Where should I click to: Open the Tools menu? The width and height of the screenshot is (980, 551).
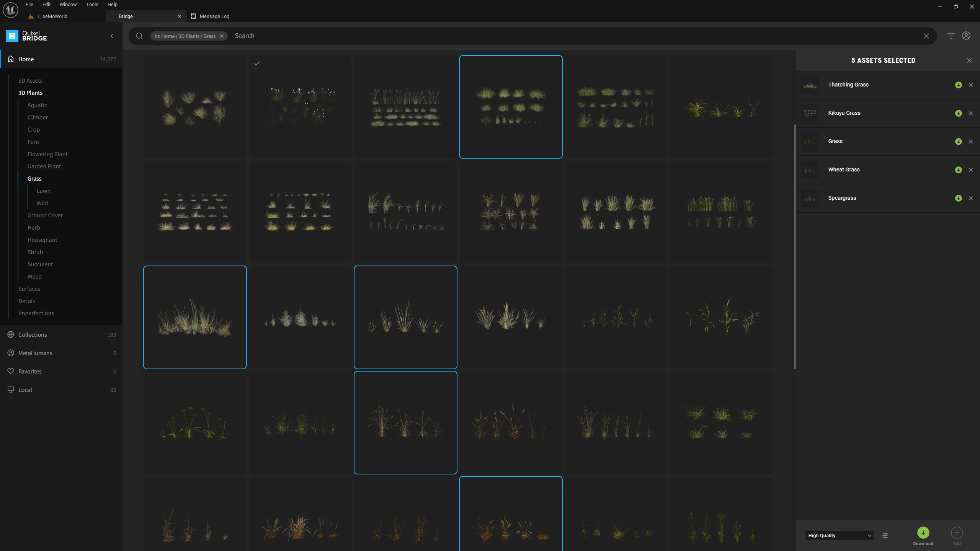tap(92, 5)
